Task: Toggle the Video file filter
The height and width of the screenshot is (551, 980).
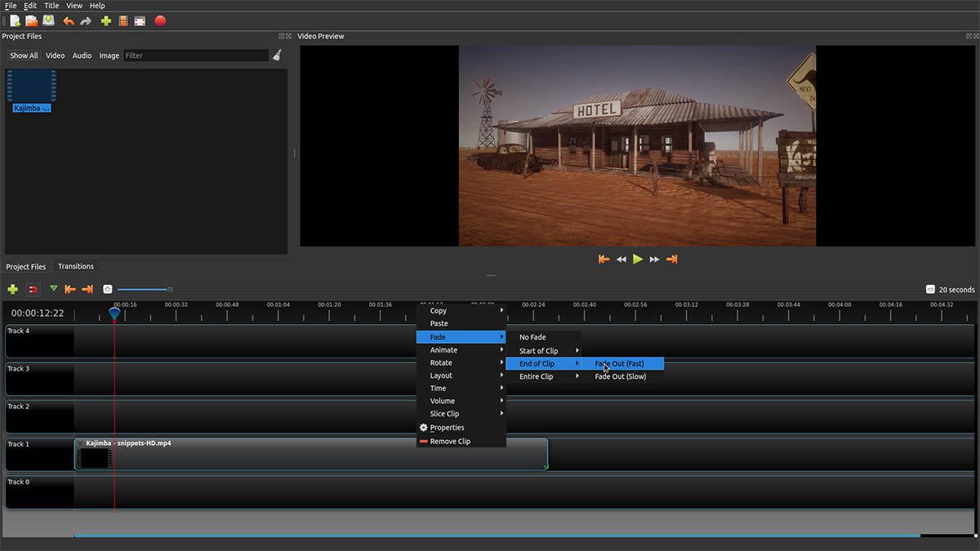Action: click(x=55, y=56)
